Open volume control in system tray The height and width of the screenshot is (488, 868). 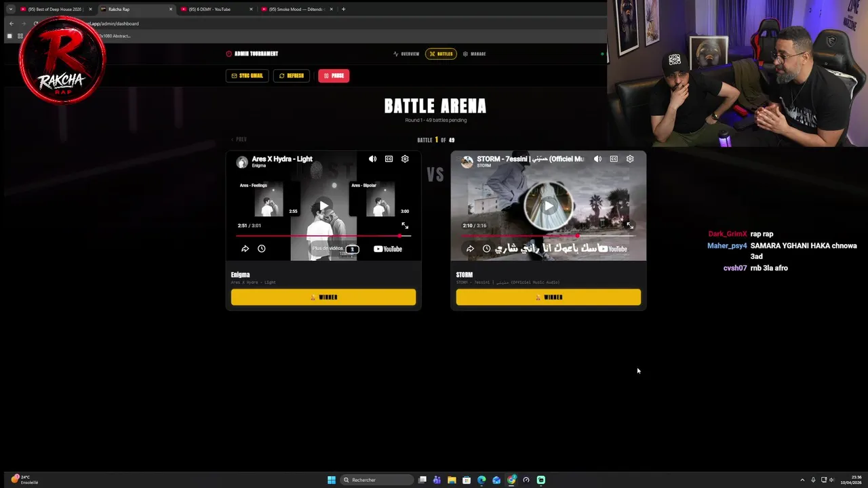[x=833, y=480]
